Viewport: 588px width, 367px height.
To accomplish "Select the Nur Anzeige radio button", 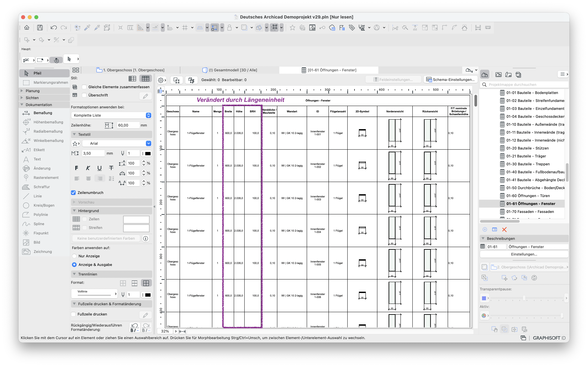I will pyautogui.click(x=74, y=256).
